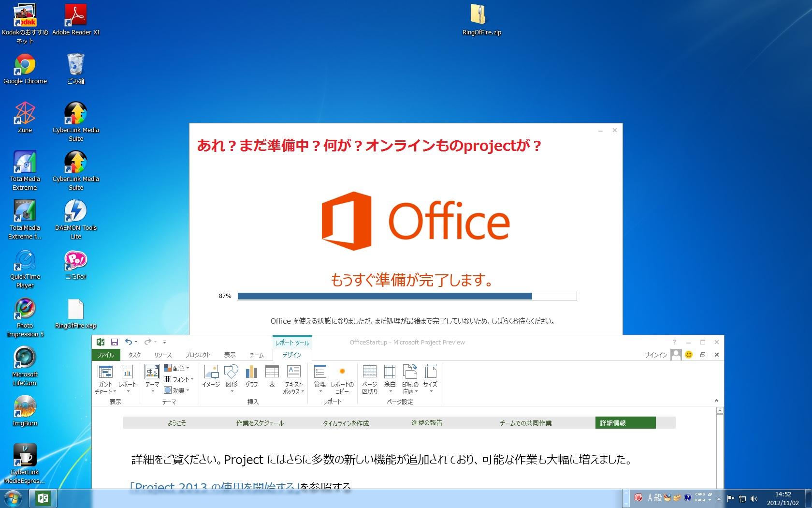Switch to the タスク ribbon tab

coord(134,355)
